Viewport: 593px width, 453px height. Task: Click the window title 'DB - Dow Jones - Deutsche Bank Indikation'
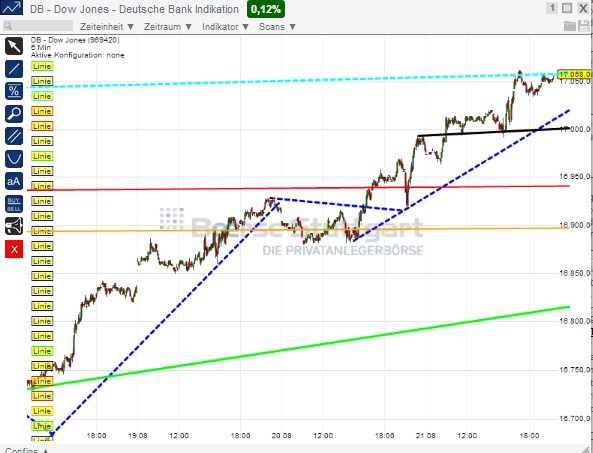click(134, 9)
